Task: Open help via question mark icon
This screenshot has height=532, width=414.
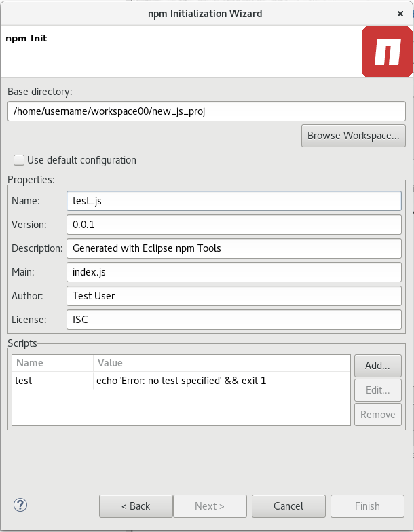Action: point(20,505)
